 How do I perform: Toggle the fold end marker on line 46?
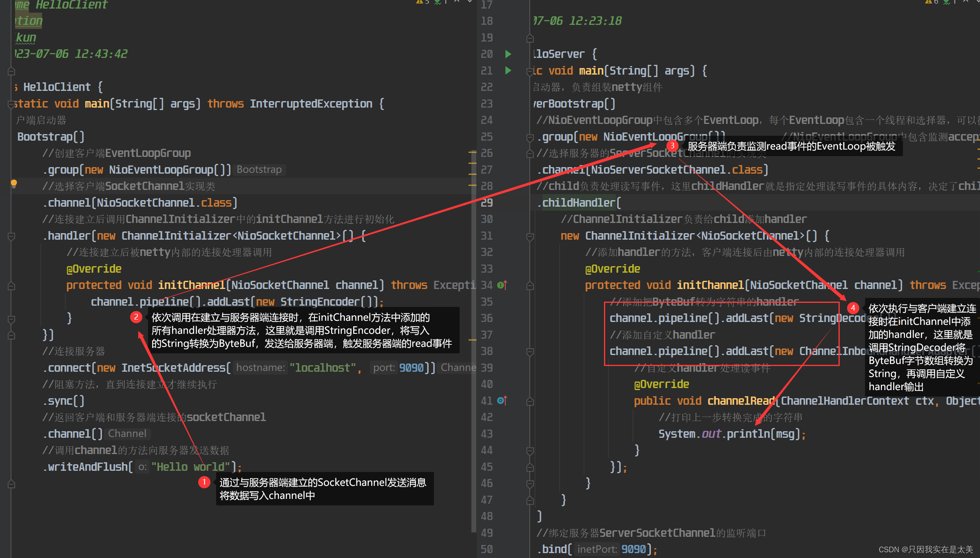pyautogui.click(x=530, y=484)
